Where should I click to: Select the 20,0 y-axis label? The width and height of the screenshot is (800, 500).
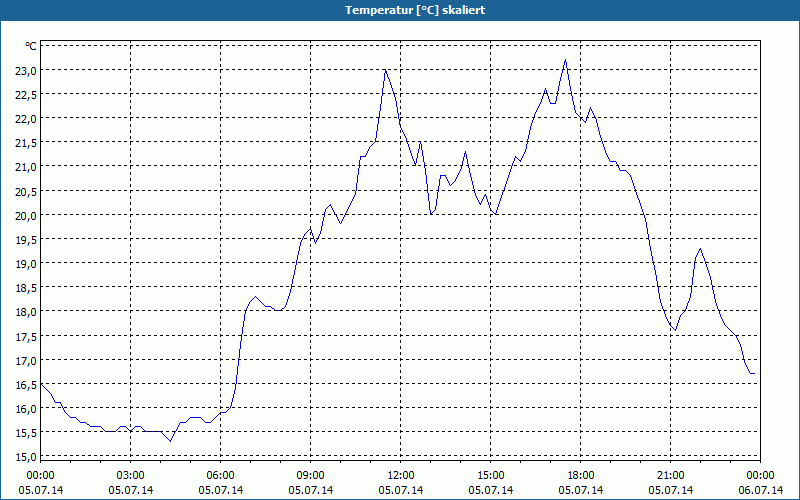click(x=27, y=215)
